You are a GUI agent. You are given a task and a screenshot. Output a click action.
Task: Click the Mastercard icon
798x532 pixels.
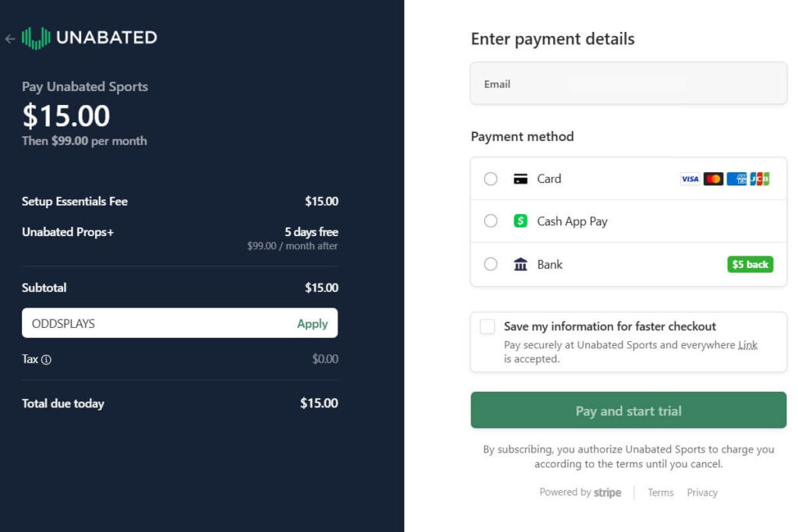(x=714, y=179)
